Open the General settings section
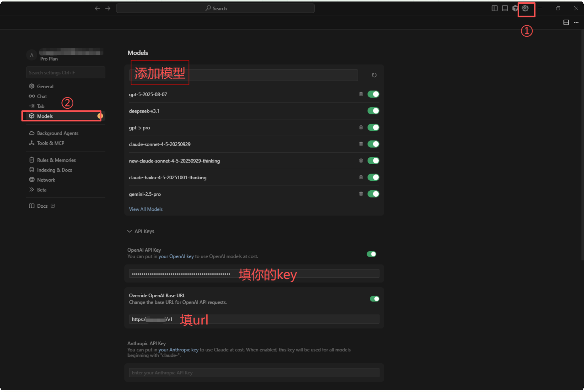 pos(45,86)
